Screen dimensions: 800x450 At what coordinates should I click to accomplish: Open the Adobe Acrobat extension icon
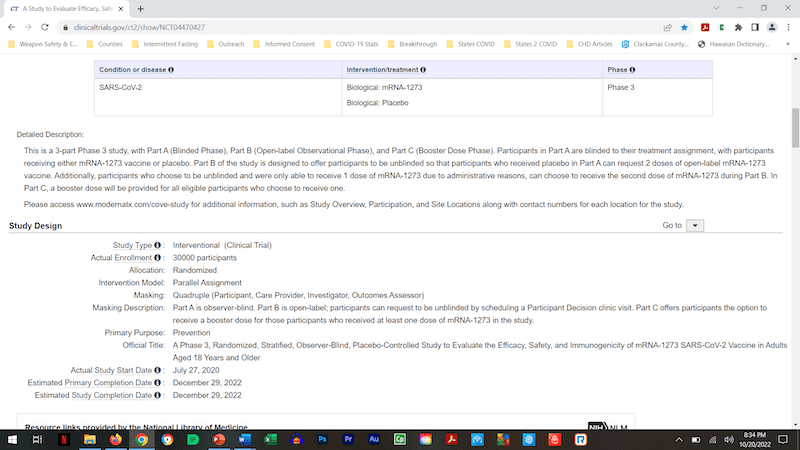[705, 28]
